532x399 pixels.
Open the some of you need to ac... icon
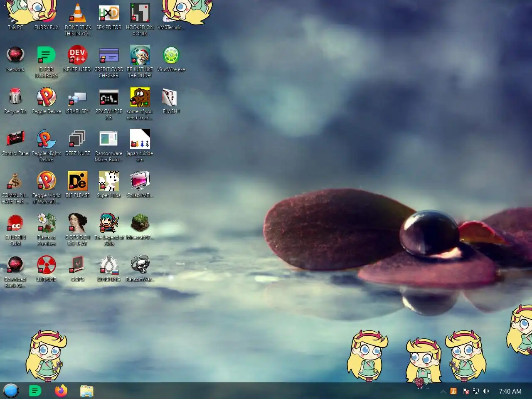click(x=140, y=103)
